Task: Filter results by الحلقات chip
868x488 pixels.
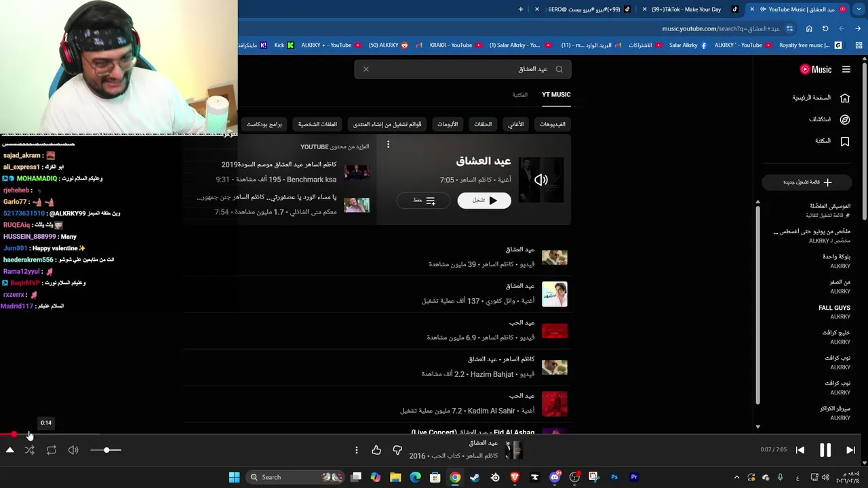Action: pyautogui.click(x=483, y=124)
